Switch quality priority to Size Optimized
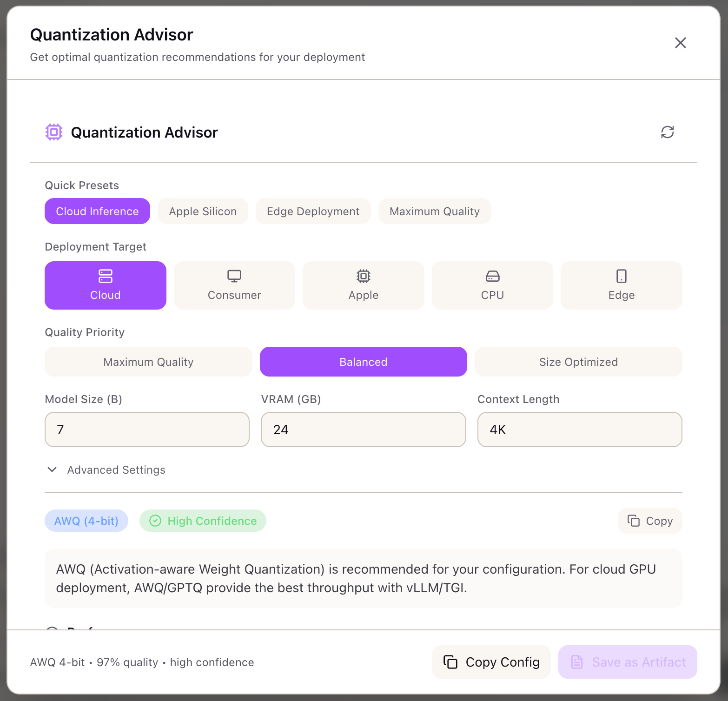Image resolution: width=728 pixels, height=701 pixels. pyautogui.click(x=578, y=362)
